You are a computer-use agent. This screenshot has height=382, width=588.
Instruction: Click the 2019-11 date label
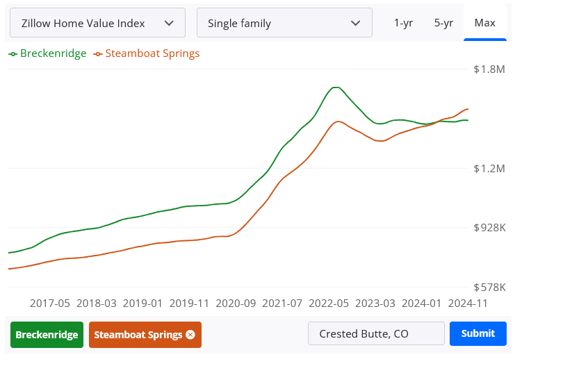(189, 304)
